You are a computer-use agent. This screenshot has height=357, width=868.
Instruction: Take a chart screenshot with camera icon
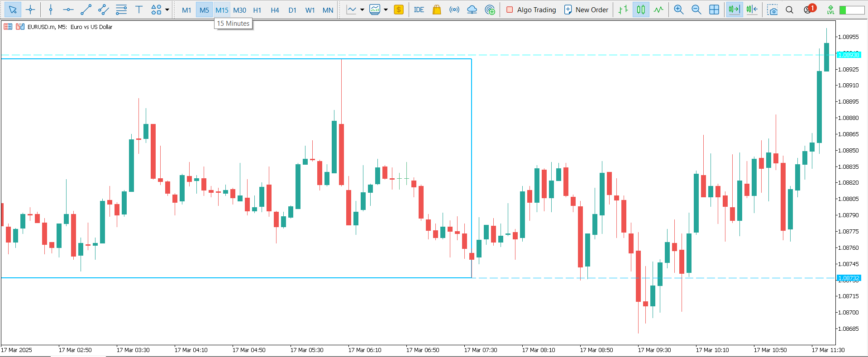(772, 10)
